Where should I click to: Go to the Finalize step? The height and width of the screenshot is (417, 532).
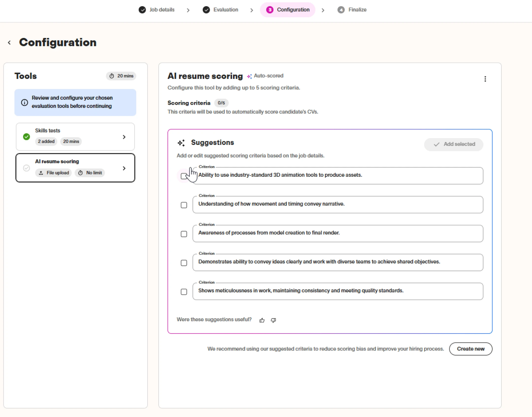tap(352, 10)
